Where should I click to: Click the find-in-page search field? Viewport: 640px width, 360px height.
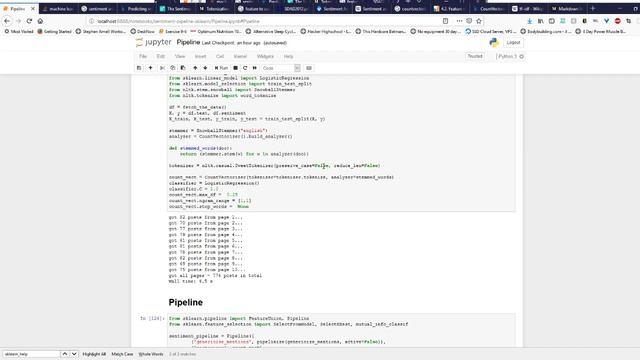point(31,354)
